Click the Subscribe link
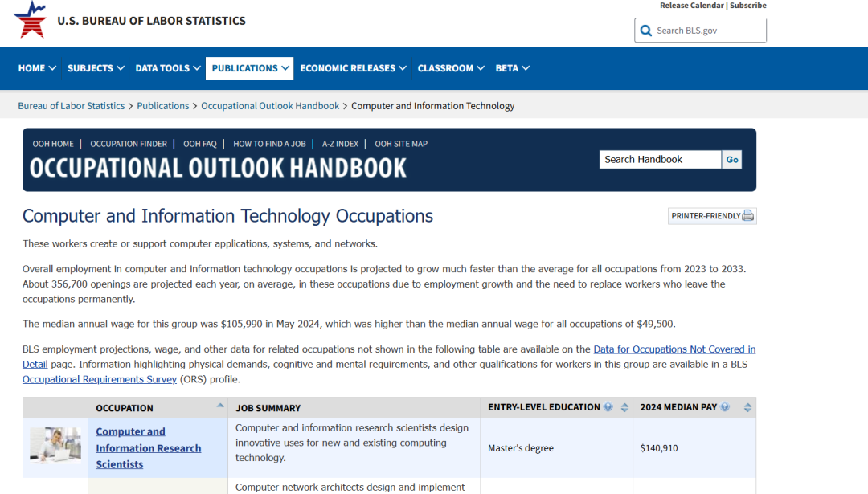 tap(748, 5)
